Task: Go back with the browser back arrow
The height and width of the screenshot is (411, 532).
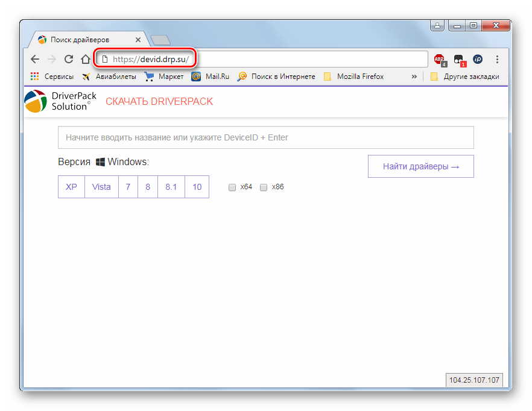Action: pyautogui.click(x=35, y=59)
